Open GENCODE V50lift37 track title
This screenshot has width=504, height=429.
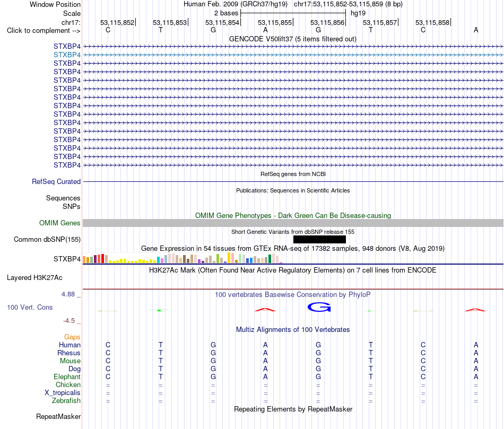[293, 39]
